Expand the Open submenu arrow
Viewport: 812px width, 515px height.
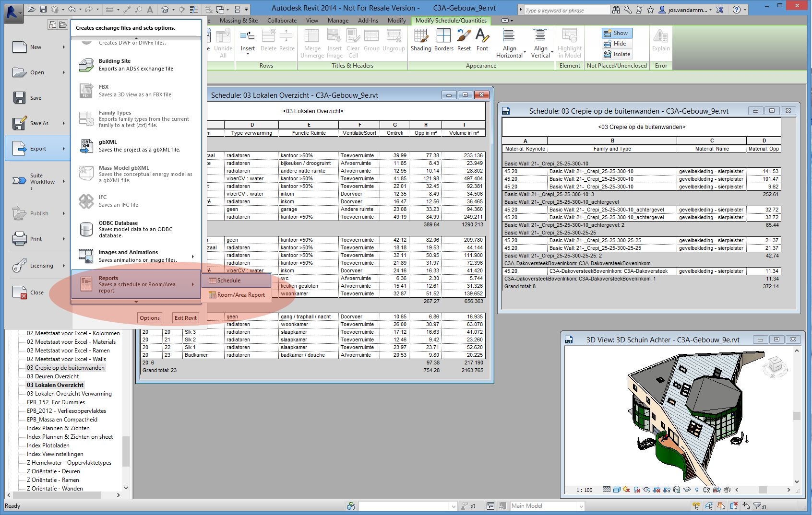[64, 72]
